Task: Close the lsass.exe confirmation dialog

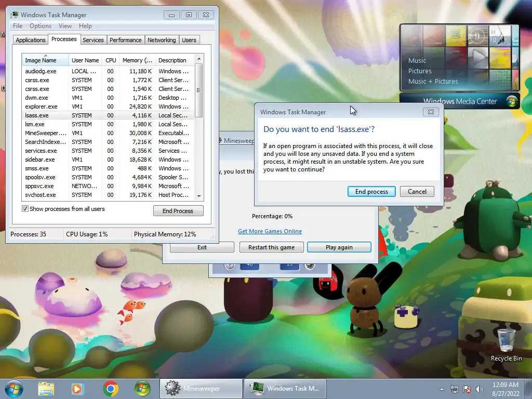Action: [x=431, y=112]
